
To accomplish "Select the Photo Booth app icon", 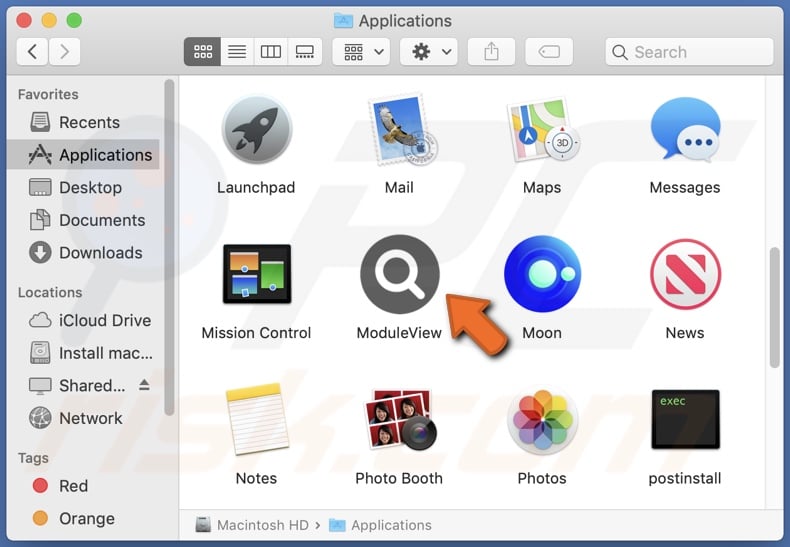I will pyautogui.click(x=400, y=419).
